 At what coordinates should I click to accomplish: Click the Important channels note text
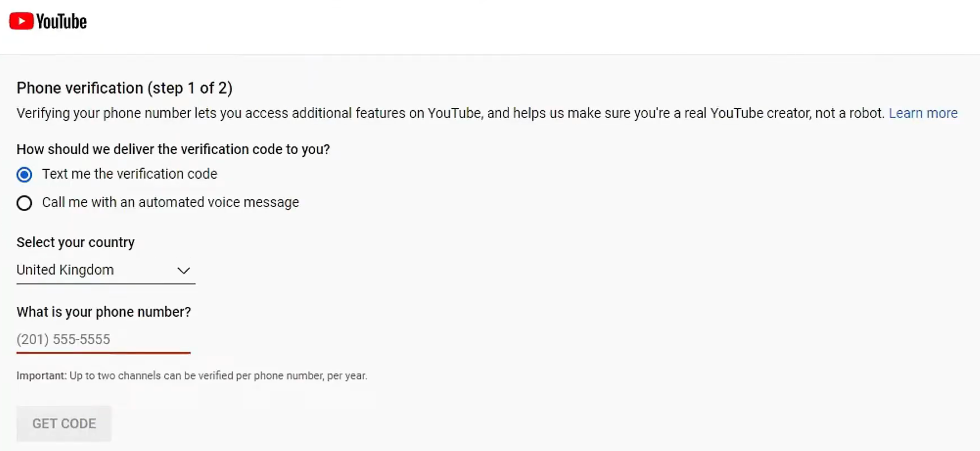[x=192, y=376]
